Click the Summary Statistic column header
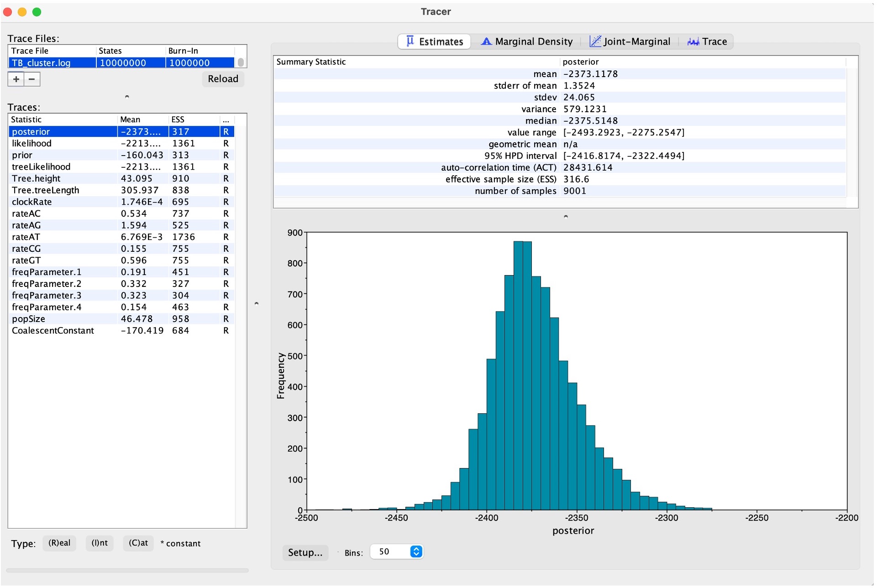The height and width of the screenshot is (588, 877). click(416, 62)
